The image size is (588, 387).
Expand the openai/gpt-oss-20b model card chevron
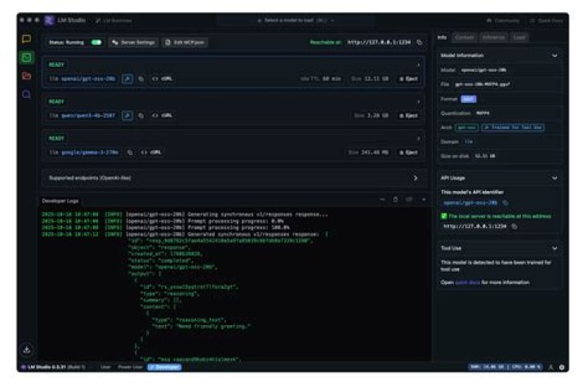point(418,64)
